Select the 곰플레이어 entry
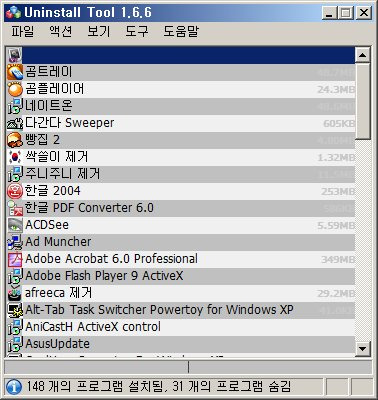 coord(181,89)
